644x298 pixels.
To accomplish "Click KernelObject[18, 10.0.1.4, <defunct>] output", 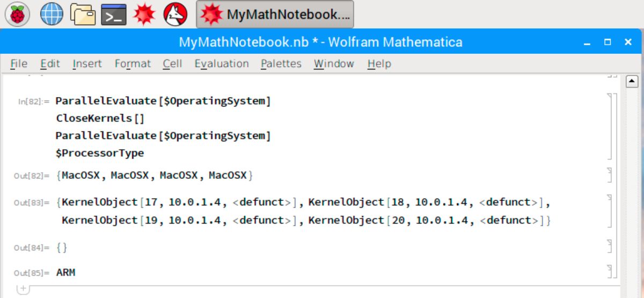I will (x=427, y=203).
